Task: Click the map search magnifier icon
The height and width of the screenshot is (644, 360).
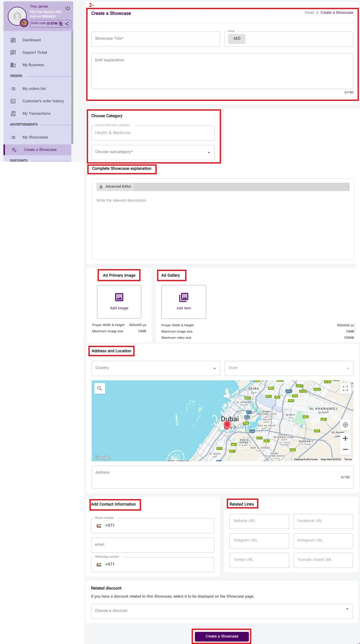Action: coord(99,388)
